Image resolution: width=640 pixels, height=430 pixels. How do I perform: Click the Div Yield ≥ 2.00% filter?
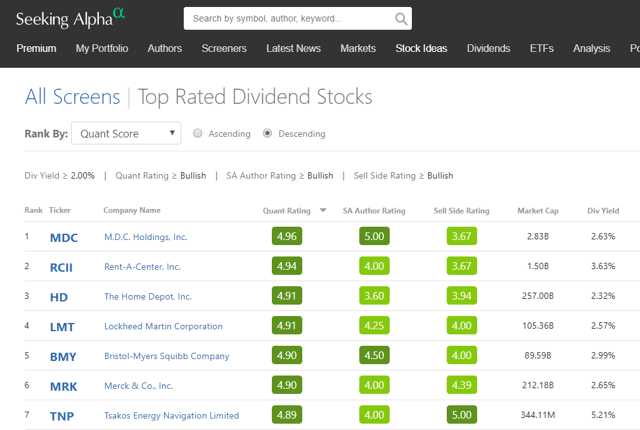coord(60,176)
